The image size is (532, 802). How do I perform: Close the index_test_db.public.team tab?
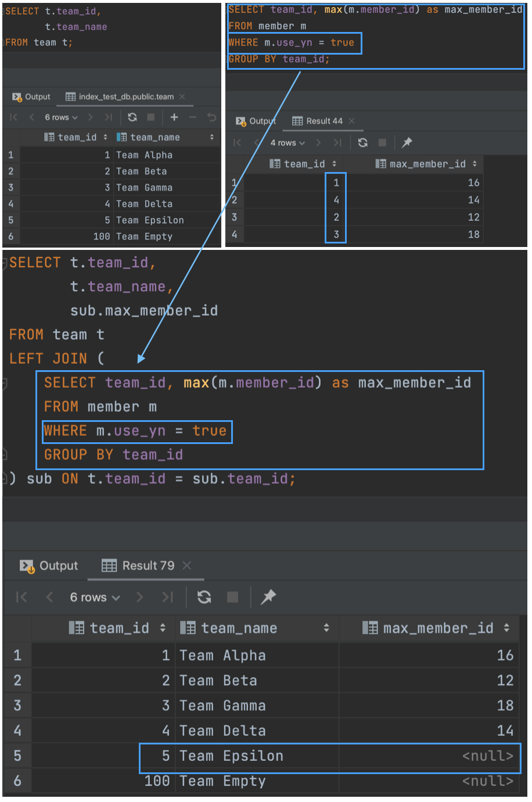tap(182, 96)
